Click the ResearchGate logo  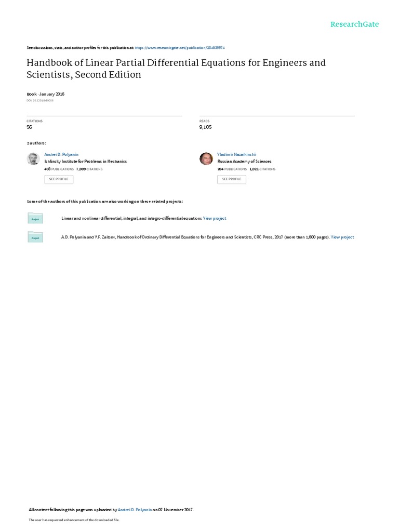(354, 24)
